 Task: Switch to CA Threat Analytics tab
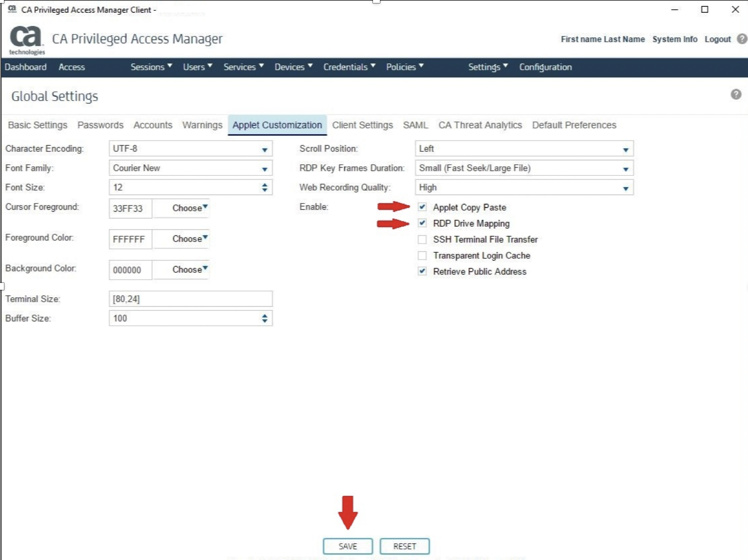(x=480, y=125)
